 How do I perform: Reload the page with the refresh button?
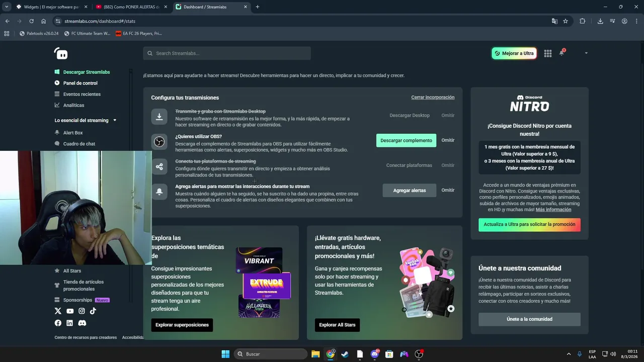[x=31, y=21]
